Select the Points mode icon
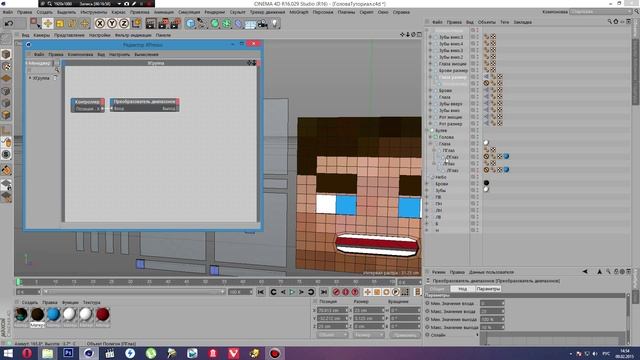The image size is (640, 360). point(6,91)
